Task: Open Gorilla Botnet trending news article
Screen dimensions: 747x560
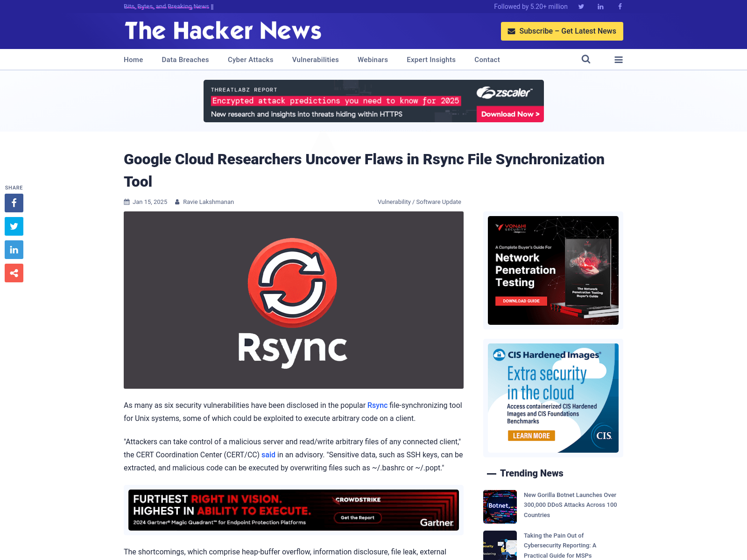Action: tap(570, 505)
